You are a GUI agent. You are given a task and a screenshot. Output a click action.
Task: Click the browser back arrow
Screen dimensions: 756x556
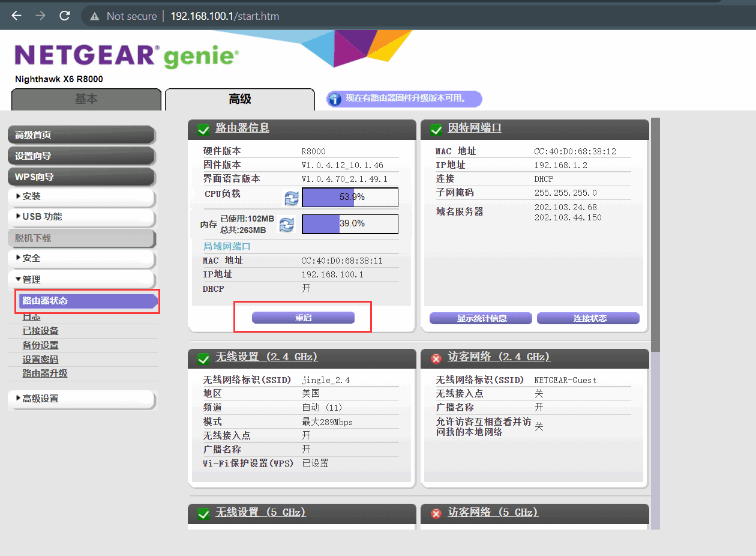(16, 16)
